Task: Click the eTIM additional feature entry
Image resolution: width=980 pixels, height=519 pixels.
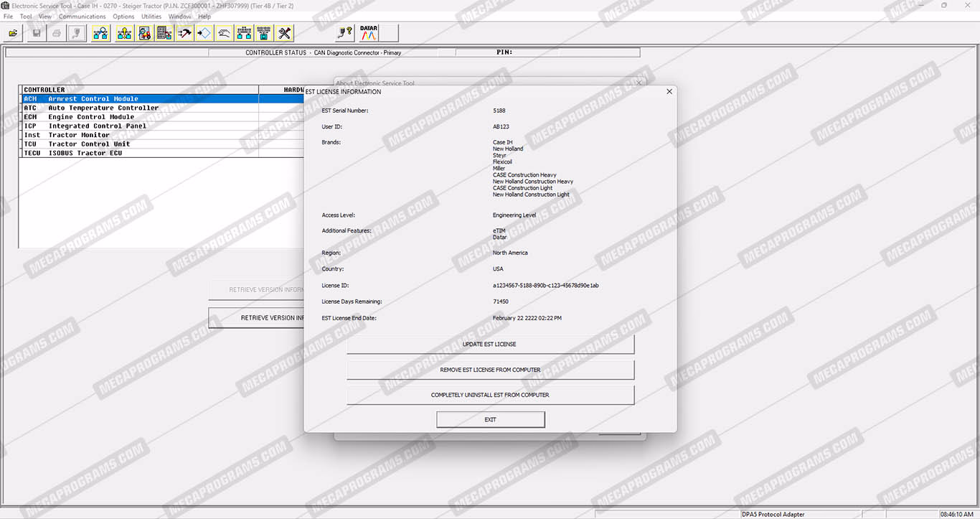Action: click(499, 230)
